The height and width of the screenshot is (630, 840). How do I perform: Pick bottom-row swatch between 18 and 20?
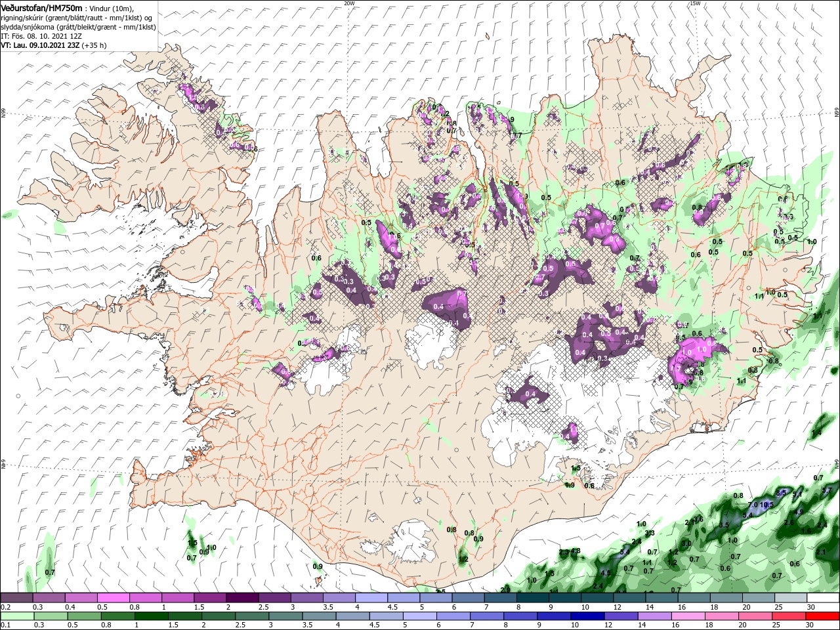[721, 616]
